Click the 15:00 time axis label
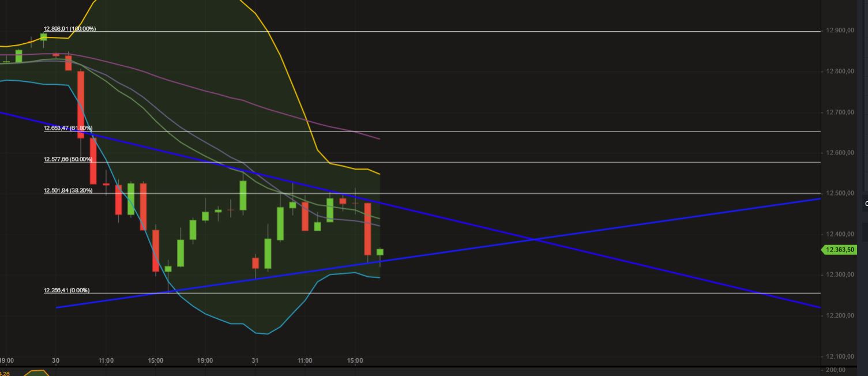868x376 pixels. [355, 360]
